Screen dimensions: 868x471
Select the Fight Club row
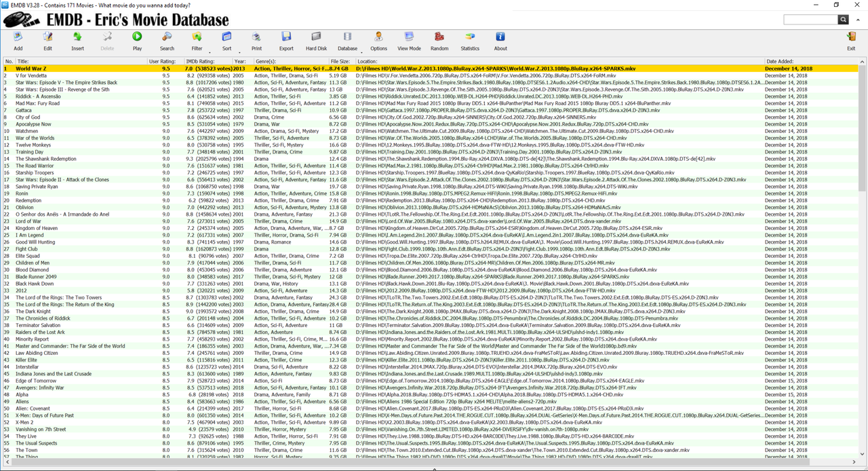pyautogui.click(x=430, y=249)
